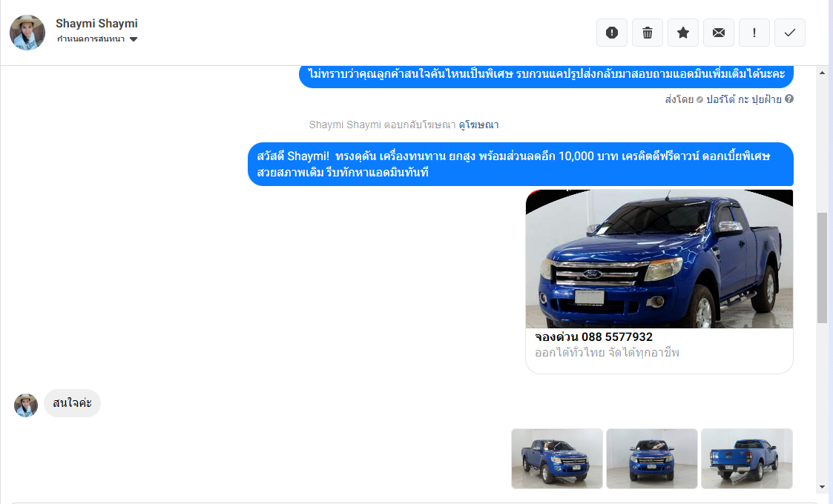The height and width of the screenshot is (504, 833).
Task: Open third thumbnail of blue truck rear view
Action: tap(746, 459)
